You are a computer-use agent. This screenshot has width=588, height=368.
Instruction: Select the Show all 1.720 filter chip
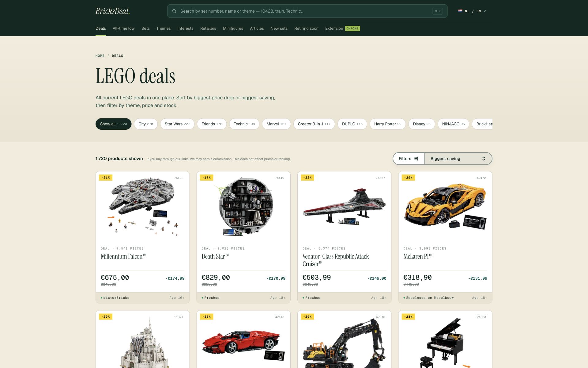(113, 124)
